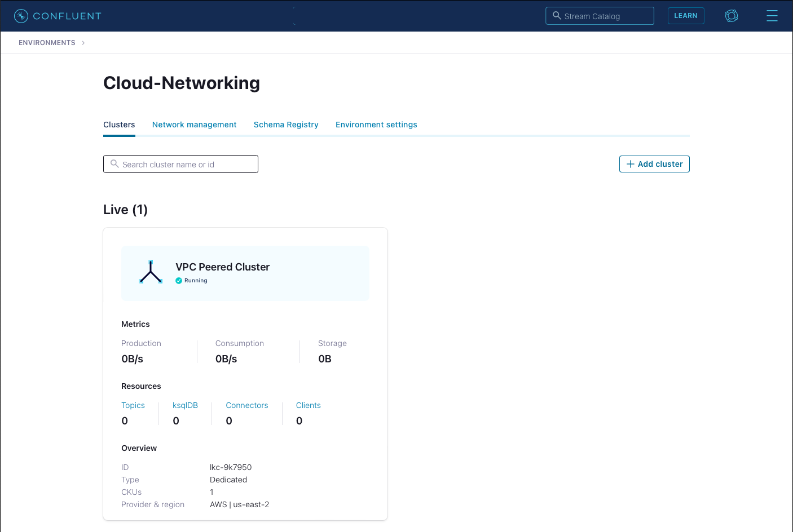Open the Environment settings tab
The width and height of the screenshot is (793, 532).
(376, 125)
